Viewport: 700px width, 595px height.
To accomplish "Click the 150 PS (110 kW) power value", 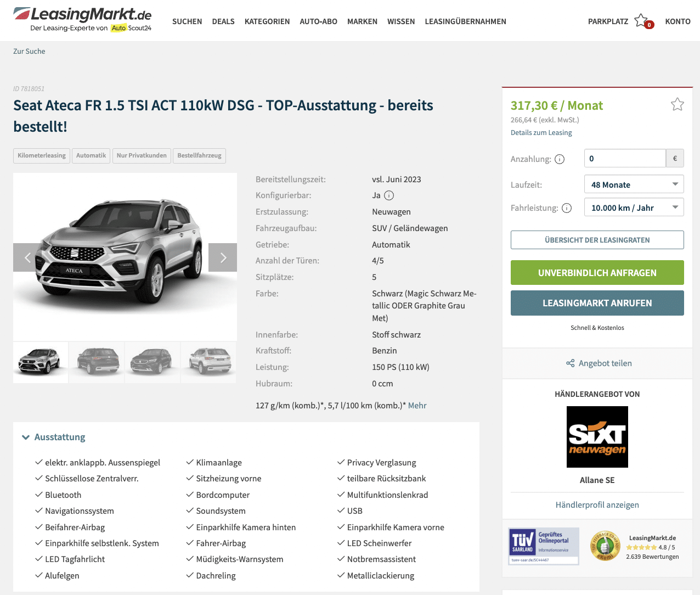I will click(x=400, y=367).
